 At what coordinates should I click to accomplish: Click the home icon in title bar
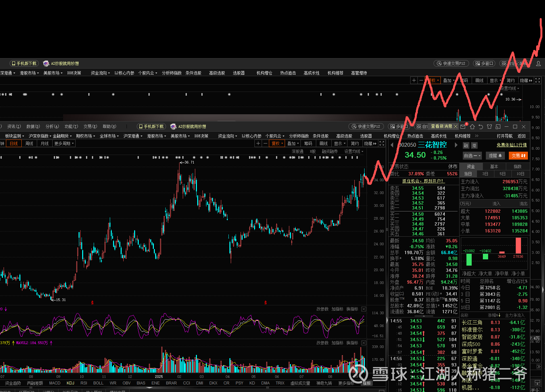coord(472,126)
